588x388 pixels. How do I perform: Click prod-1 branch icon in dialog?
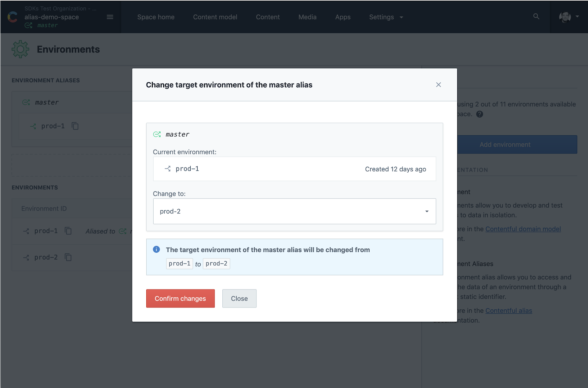pos(168,169)
